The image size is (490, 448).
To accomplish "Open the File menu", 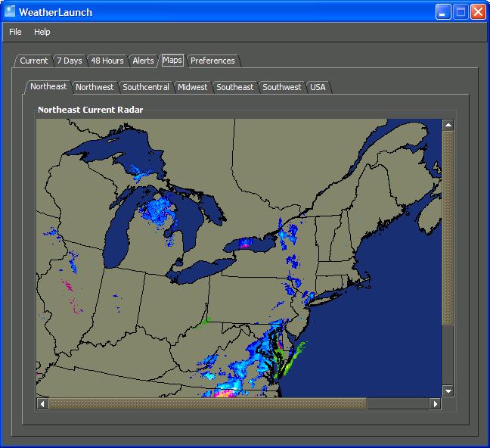I will pyautogui.click(x=15, y=32).
